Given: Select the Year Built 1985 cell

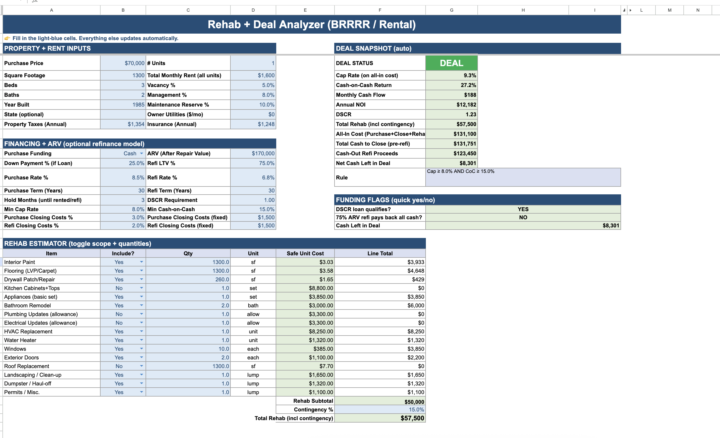Looking at the screenshot, I should (x=123, y=105).
